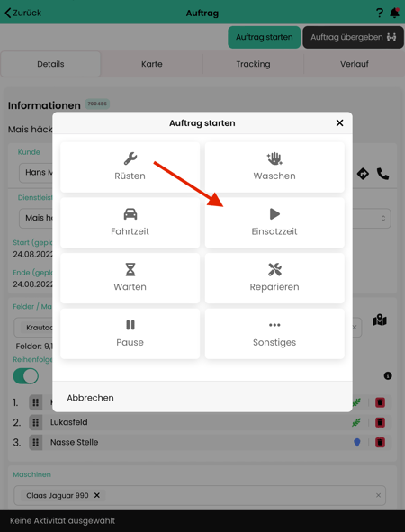Select the Pause activity tile
405x532 pixels.
(130, 334)
